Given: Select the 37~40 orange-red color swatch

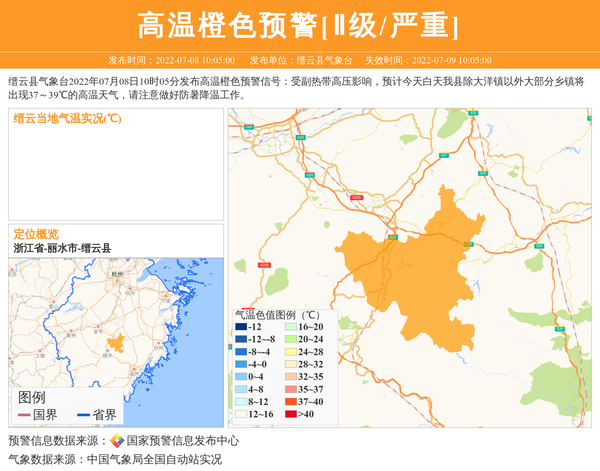Looking at the screenshot, I should (x=289, y=401).
